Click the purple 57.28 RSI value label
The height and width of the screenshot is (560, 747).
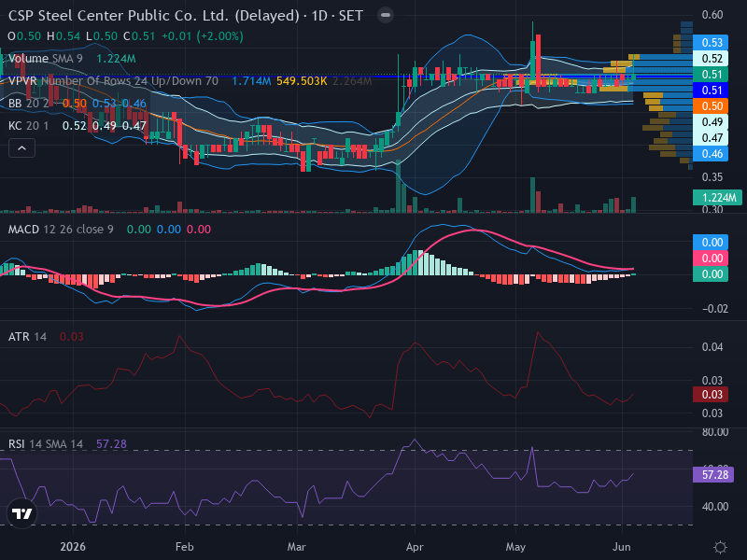pos(713,474)
